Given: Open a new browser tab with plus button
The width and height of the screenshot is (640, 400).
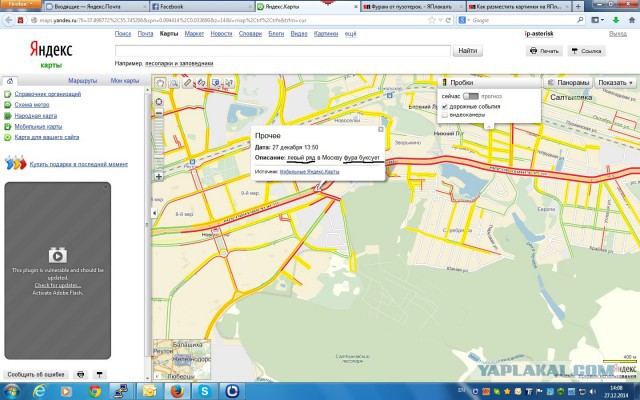Looking at the screenshot, I should point(578,7).
